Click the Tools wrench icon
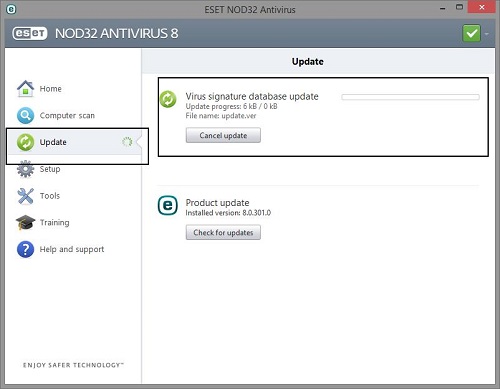500x389 pixels. 25,196
